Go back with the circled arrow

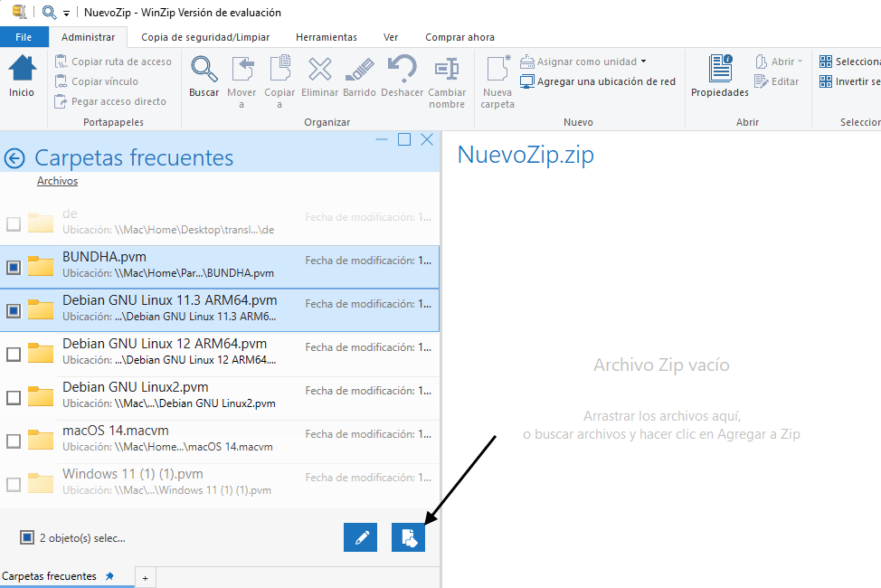tap(14, 158)
